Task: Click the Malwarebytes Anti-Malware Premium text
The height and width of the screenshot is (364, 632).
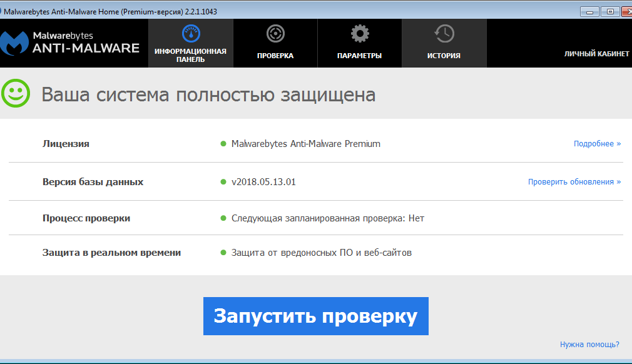Action: point(306,144)
